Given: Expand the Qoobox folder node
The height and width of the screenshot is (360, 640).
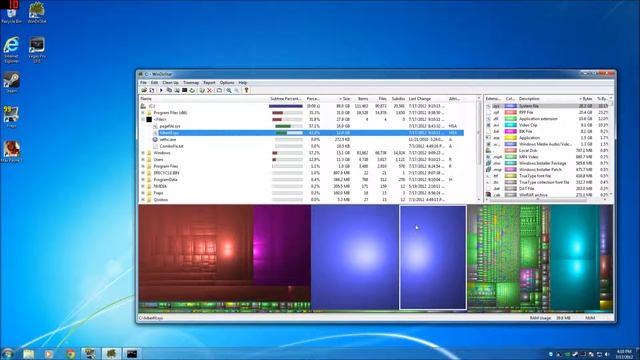Looking at the screenshot, I should click(x=143, y=200).
